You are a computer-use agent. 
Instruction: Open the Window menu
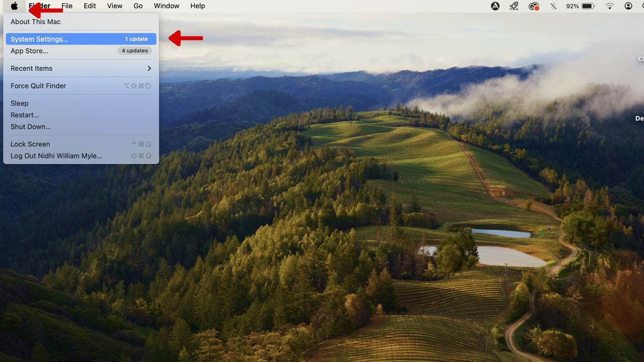pos(166,6)
